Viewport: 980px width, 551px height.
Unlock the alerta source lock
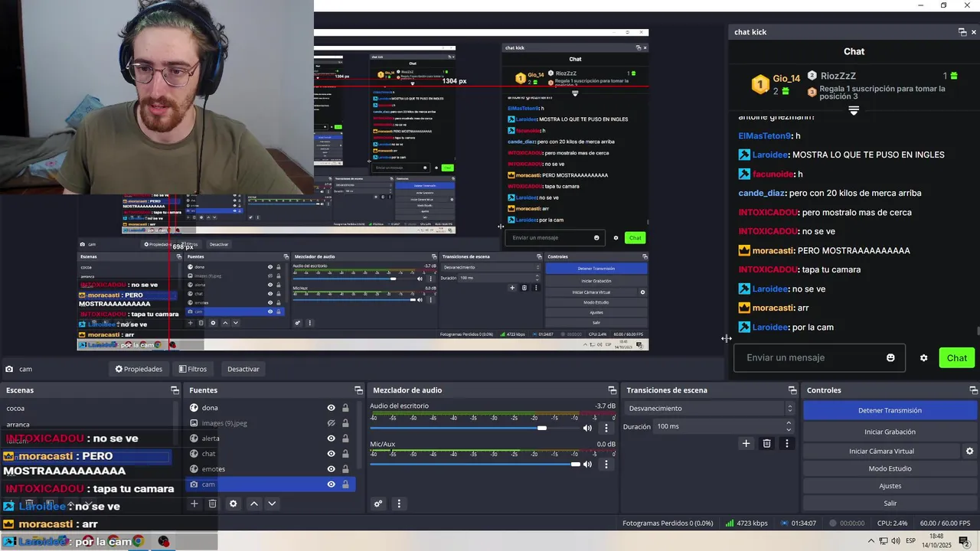(x=345, y=439)
